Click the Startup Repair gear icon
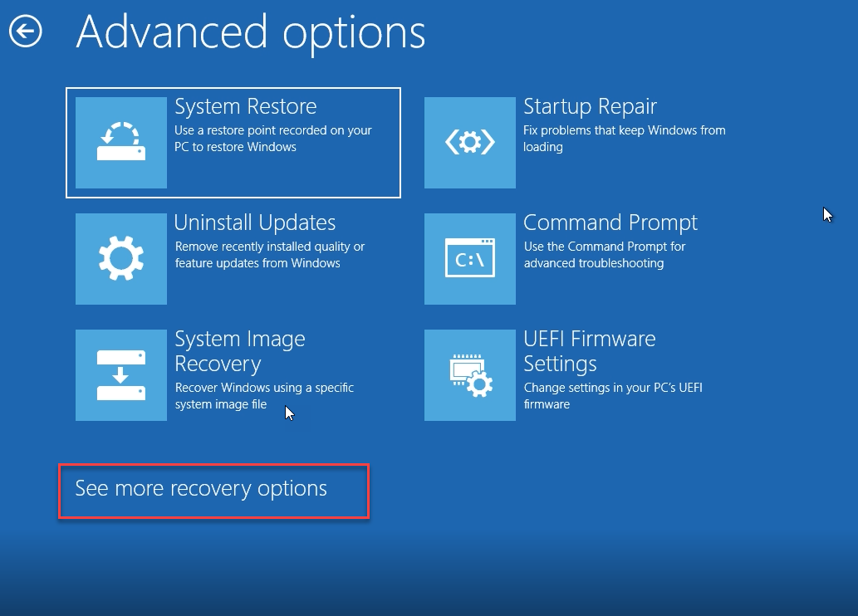 (x=469, y=142)
